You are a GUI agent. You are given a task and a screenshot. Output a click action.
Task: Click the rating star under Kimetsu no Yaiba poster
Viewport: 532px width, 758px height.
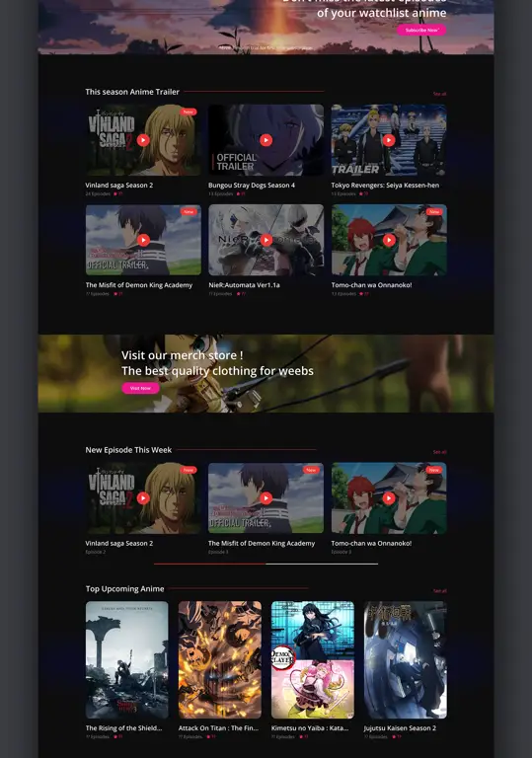pyautogui.click(x=301, y=736)
